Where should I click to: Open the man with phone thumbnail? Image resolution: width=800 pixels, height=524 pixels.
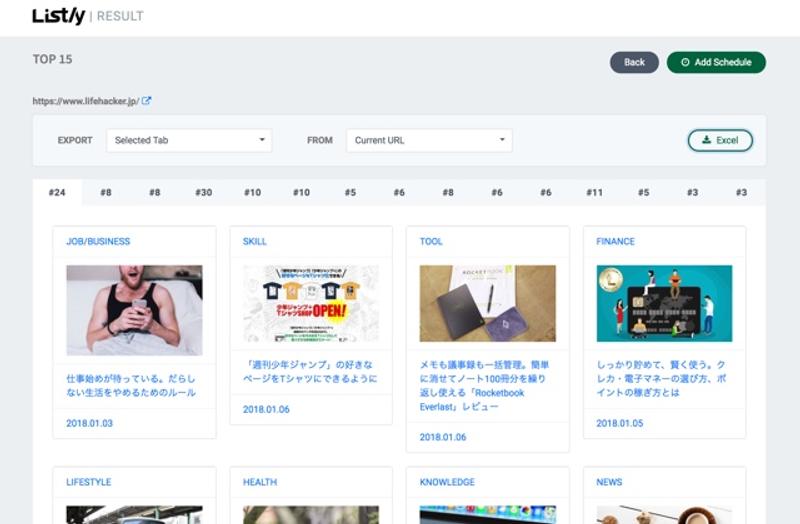134,310
